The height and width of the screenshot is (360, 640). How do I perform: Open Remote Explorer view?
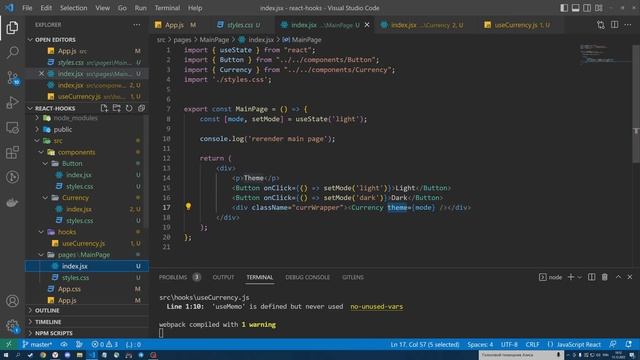tap(12, 127)
